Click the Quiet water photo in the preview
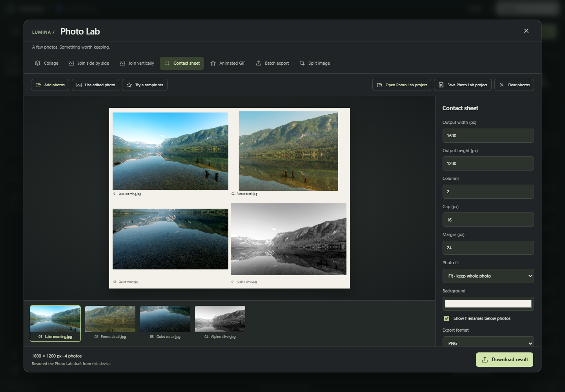 [x=170, y=239]
